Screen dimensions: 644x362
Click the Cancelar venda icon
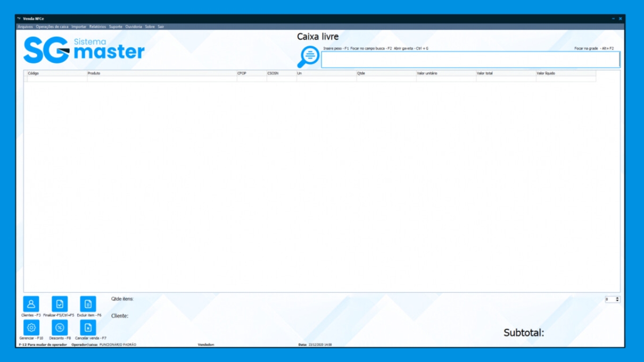pyautogui.click(x=88, y=327)
